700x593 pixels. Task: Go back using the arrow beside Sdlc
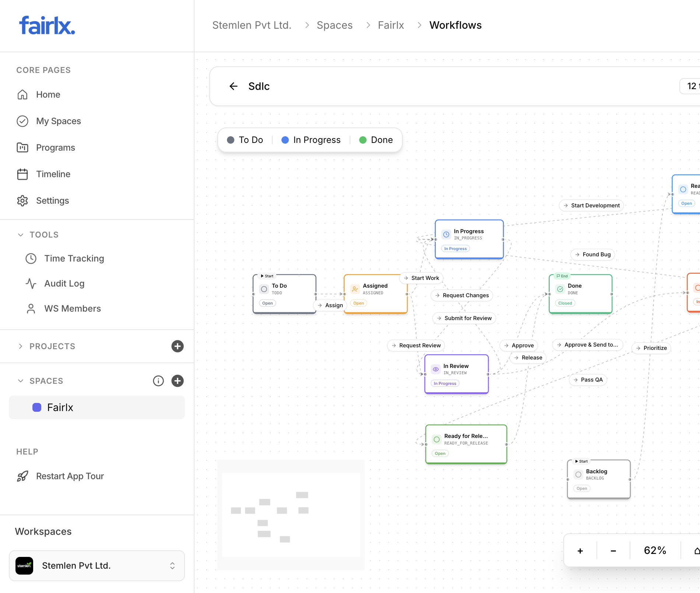click(x=234, y=86)
